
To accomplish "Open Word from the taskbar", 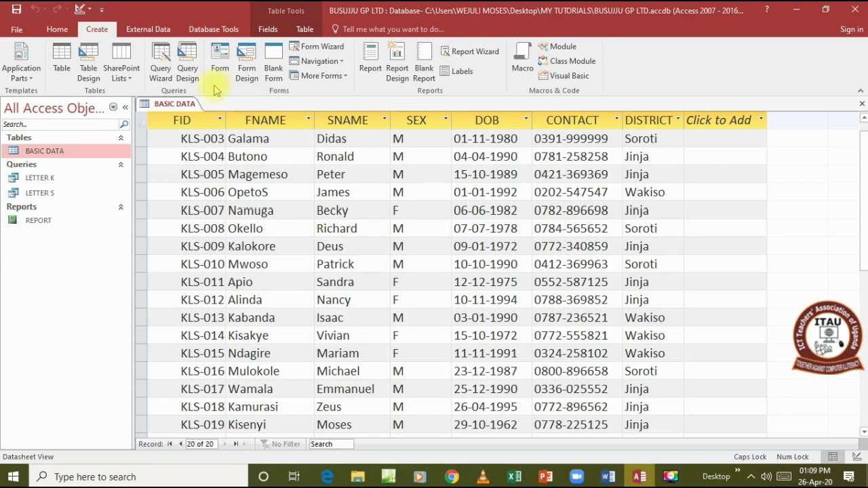I will (x=608, y=476).
